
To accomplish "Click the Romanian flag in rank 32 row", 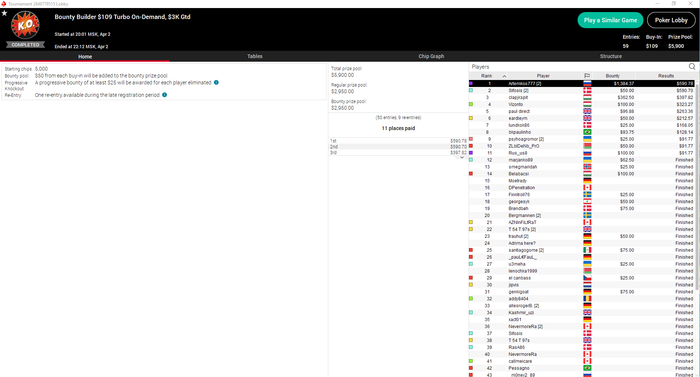I will tap(587, 298).
